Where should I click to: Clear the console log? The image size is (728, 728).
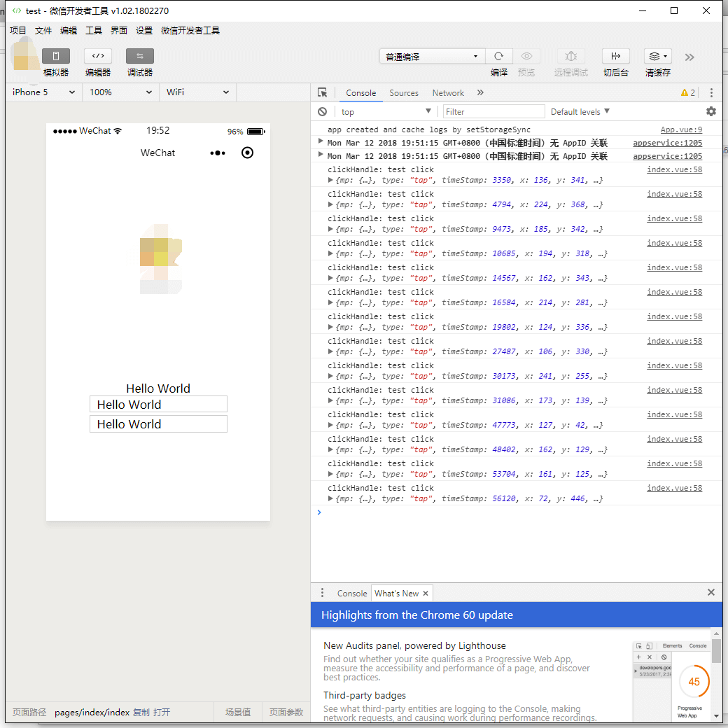(322, 112)
